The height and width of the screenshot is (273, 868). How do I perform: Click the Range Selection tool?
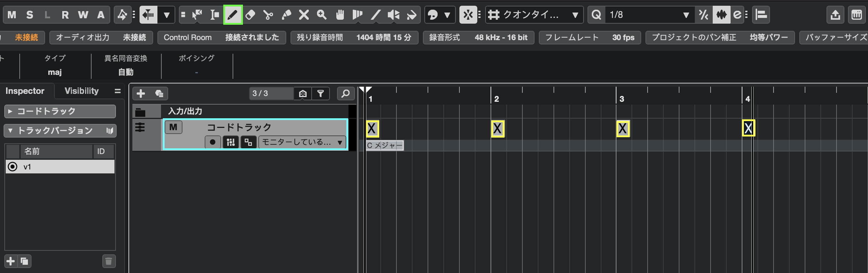pos(215,15)
